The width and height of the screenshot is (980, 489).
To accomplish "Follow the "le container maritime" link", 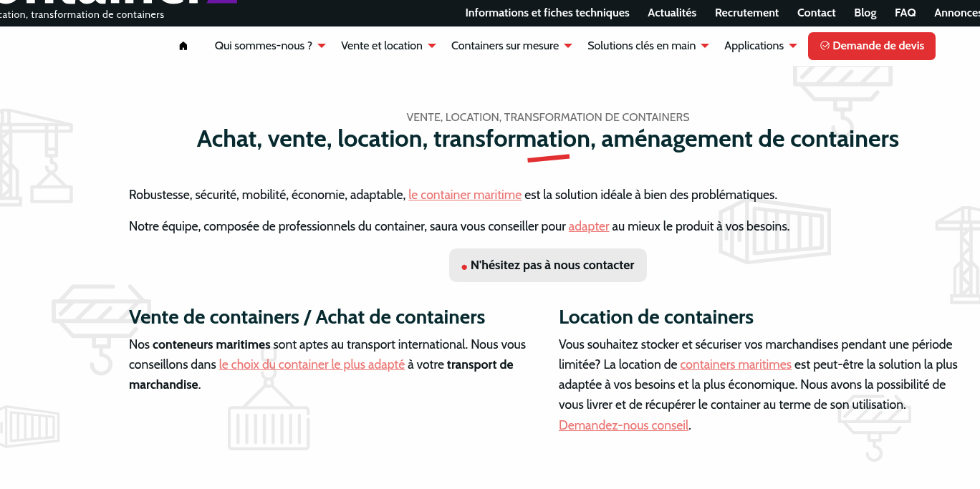I will point(465,195).
